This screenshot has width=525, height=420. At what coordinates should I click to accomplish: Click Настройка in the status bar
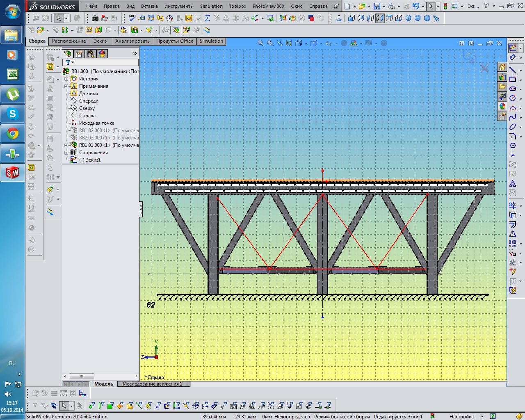click(x=461, y=416)
